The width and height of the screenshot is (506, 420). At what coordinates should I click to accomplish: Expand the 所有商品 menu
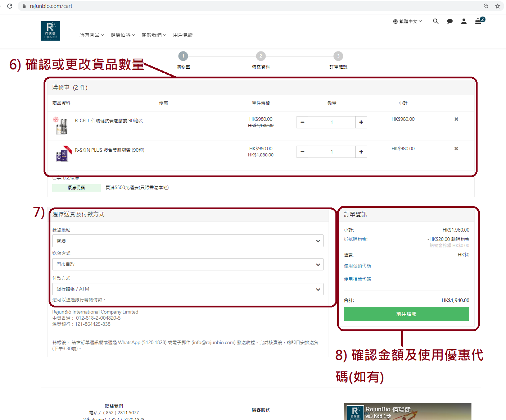click(92, 35)
